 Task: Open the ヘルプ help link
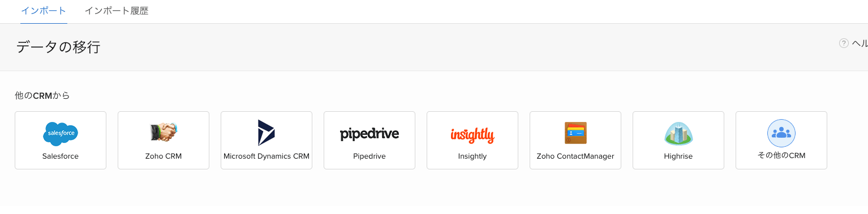coord(860,43)
